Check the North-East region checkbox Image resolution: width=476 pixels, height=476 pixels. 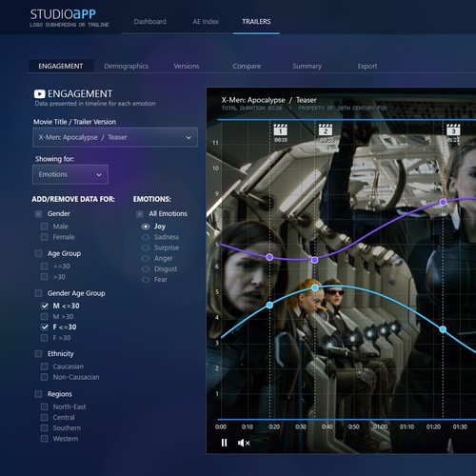click(x=45, y=407)
